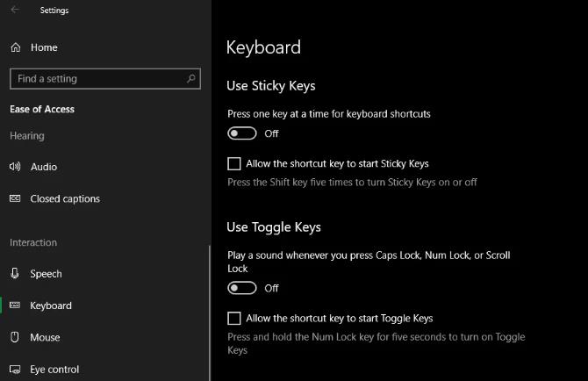Click the Find a setting search box
This screenshot has width=588, height=381.
[97, 78]
